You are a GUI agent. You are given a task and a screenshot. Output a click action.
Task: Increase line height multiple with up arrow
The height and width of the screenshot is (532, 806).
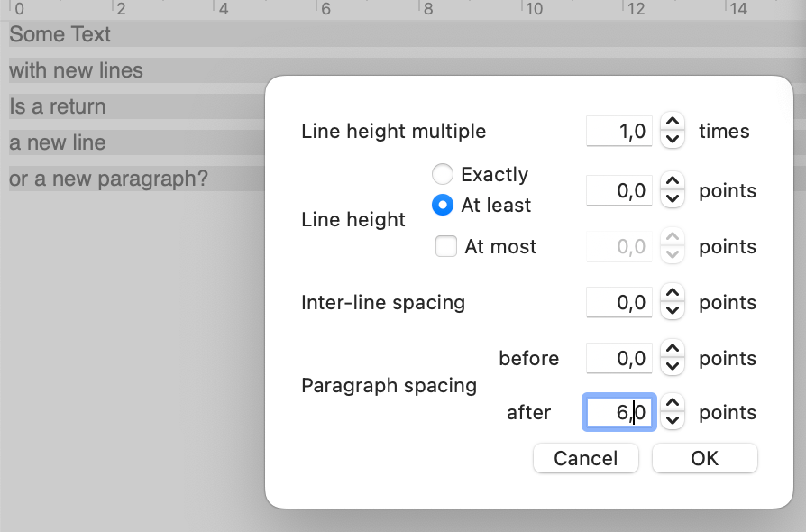673,123
